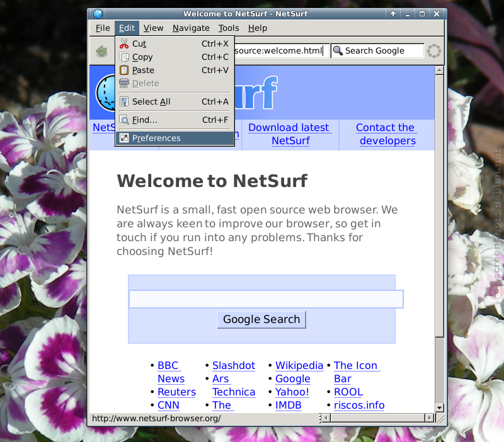
Task: Choose Select All from Edit menu
Action: tap(175, 101)
